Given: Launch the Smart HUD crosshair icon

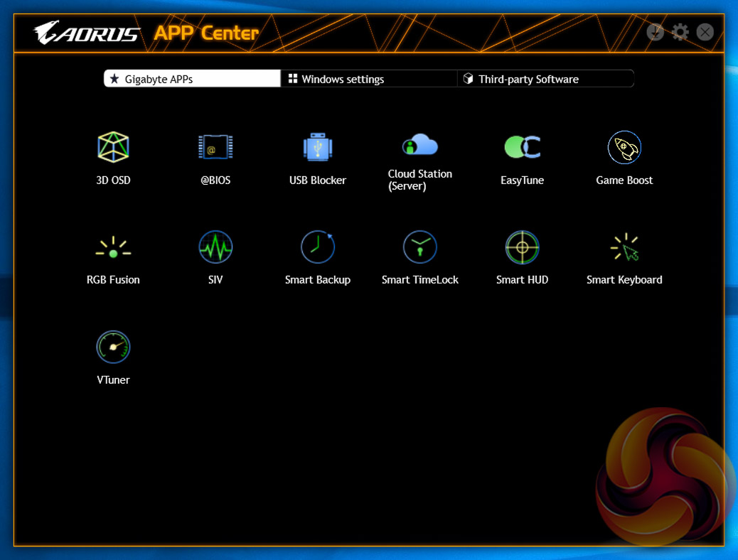Looking at the screenshot, I should click(522, 248).
